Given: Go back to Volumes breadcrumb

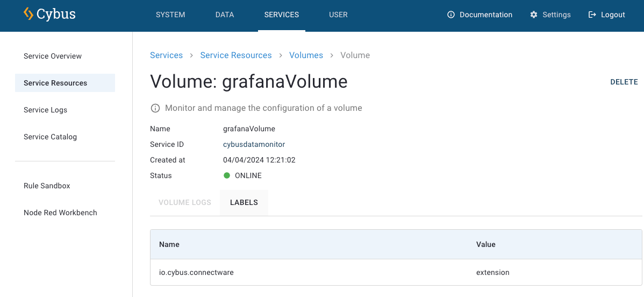Looking at the screenshot, I should [x=306, y=55].
